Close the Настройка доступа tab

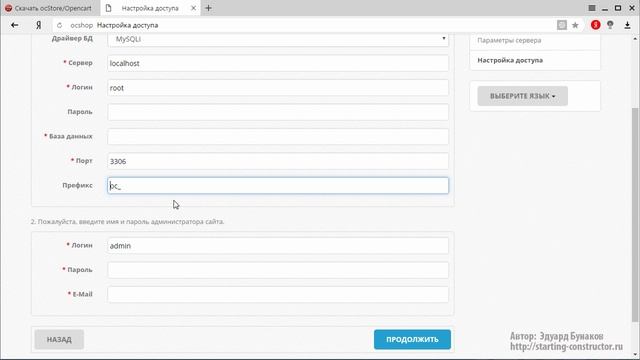tap(193, 8)
